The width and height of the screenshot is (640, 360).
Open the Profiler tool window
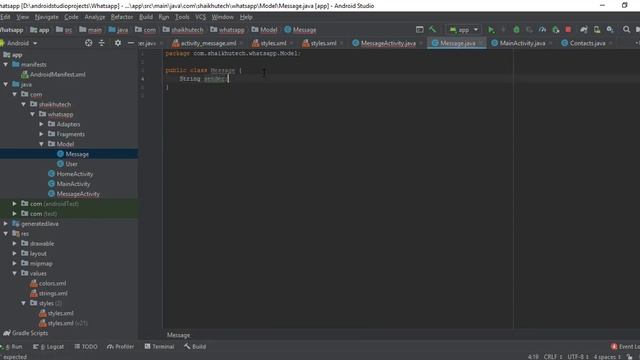[x=120, y=347]
